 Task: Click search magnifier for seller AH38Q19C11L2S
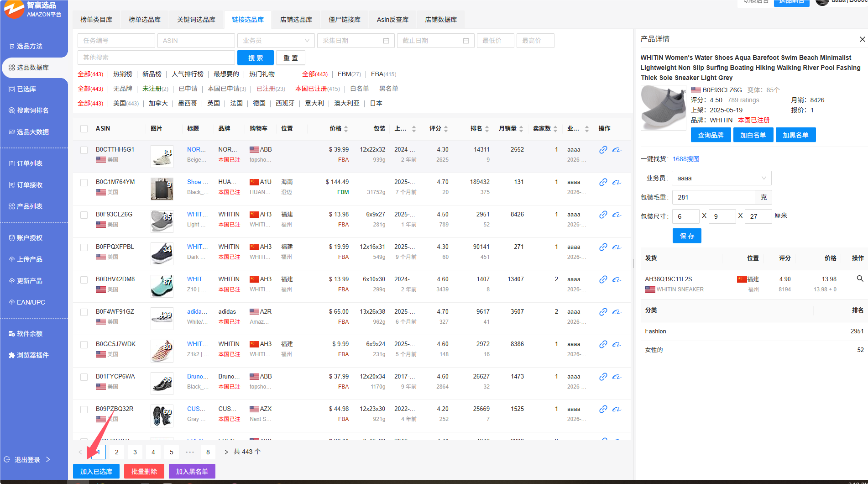tap(860, 279)
